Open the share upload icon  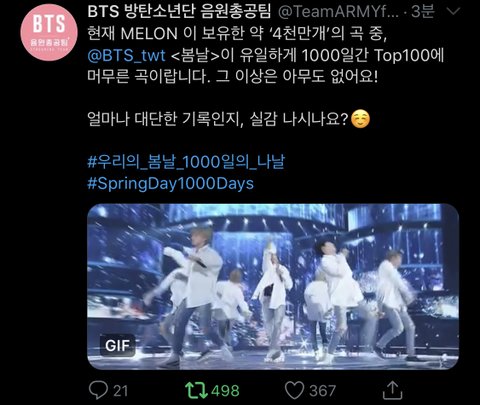(392, 390)
